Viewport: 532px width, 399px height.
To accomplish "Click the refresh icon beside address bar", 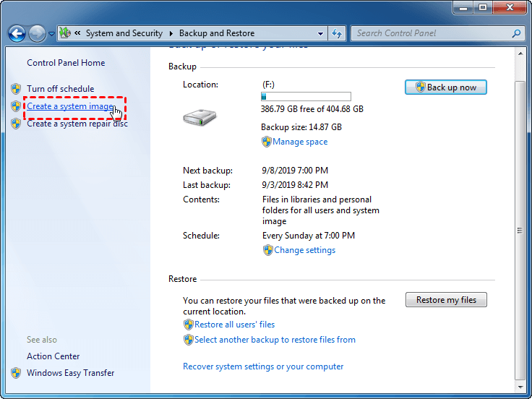I will pos(337,33).
